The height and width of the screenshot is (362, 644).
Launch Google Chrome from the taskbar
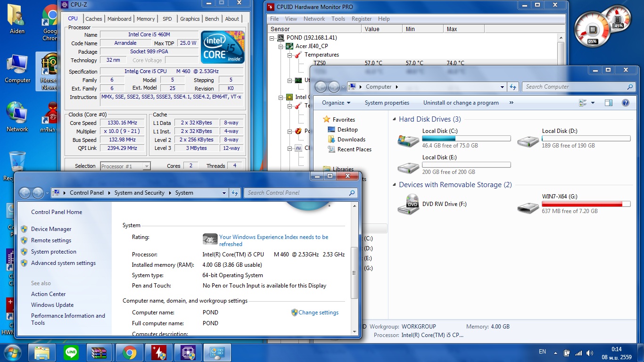(130, 352)
